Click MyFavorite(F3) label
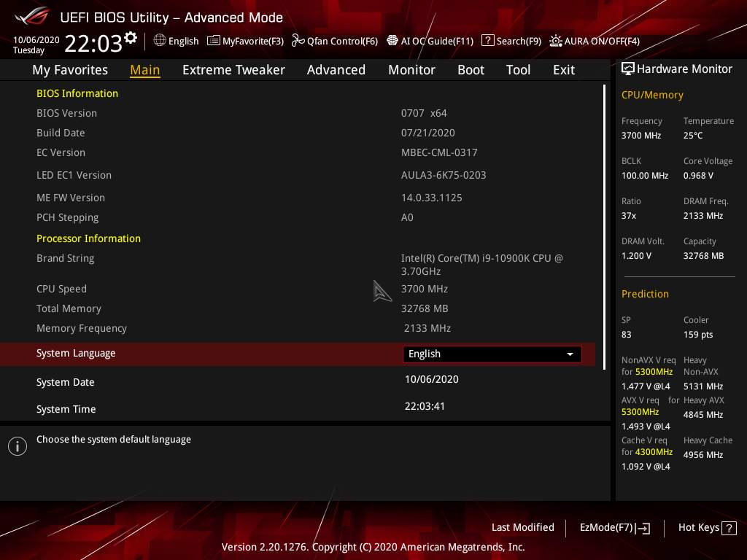 (253, 41)
